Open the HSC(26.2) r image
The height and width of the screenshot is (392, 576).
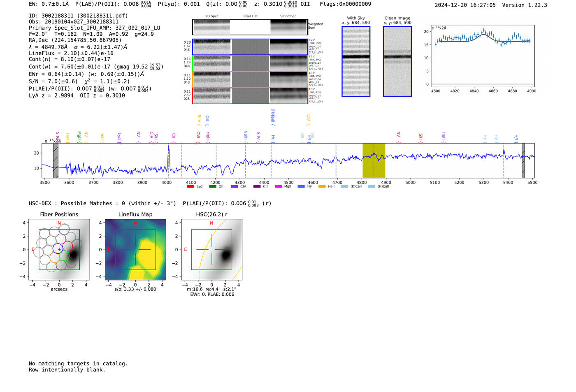tap(211, 250)
